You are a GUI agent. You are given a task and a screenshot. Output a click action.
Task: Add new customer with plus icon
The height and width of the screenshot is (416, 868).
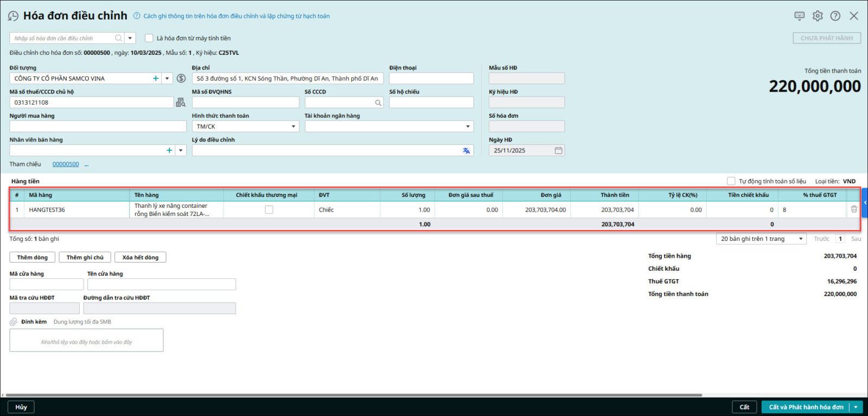coord(156,79)
